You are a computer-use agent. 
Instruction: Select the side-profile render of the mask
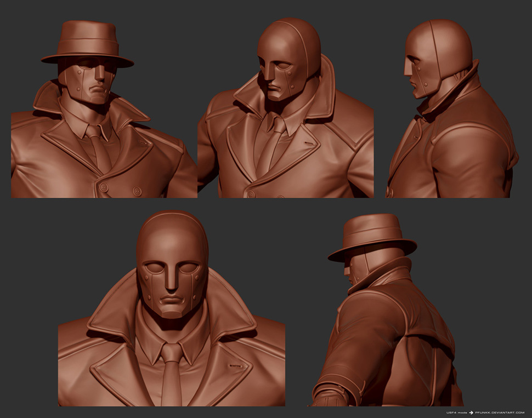point(451,110)
